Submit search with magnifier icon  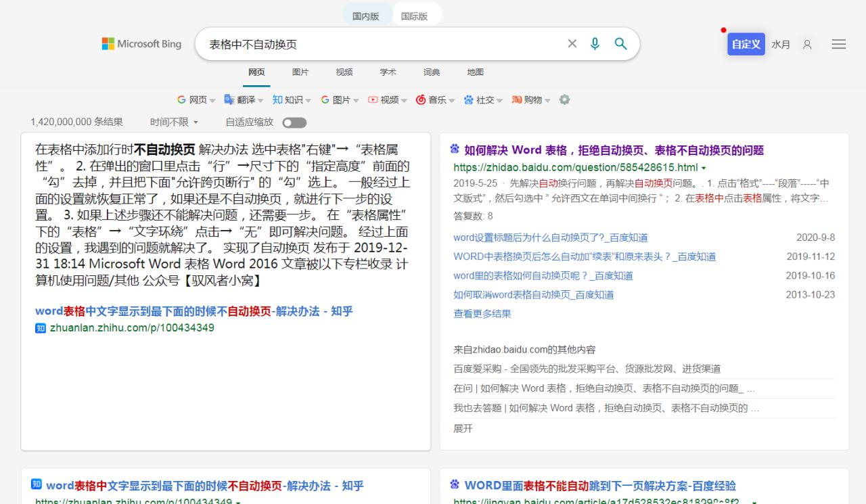[620, 44]
